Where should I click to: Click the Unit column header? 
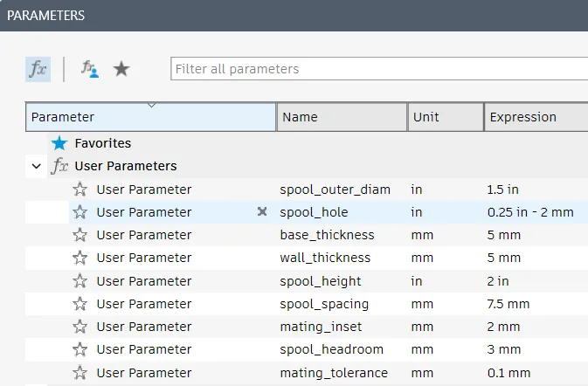coord(446,117)
